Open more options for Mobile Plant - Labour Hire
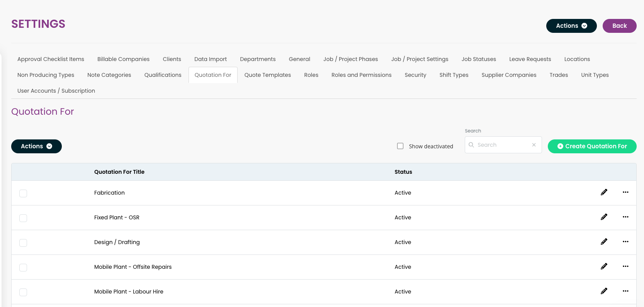Viewport: 644px width, 307px height. [x=625, y=291]
